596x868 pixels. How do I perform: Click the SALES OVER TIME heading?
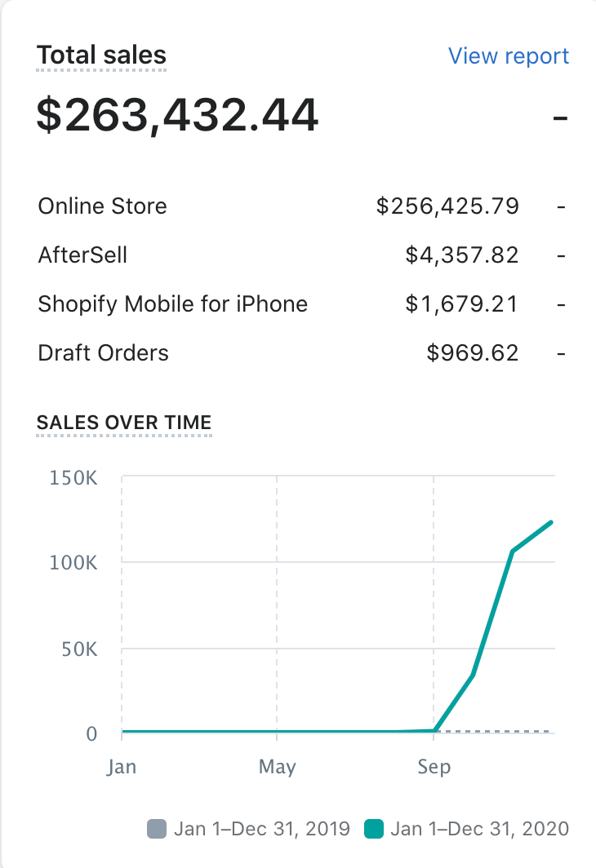coord(124,423)
